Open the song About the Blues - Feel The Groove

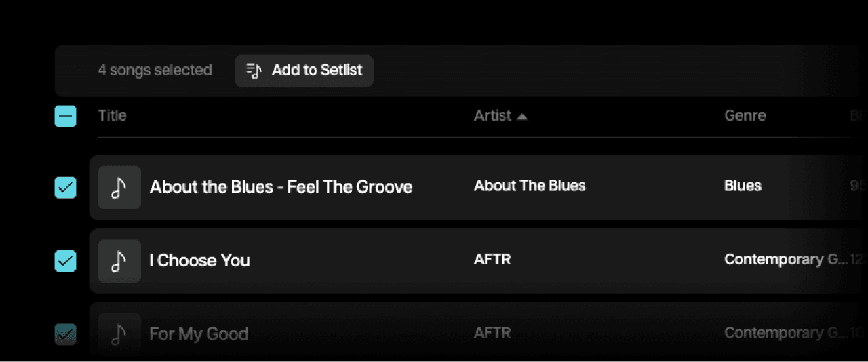click(281, 187)
